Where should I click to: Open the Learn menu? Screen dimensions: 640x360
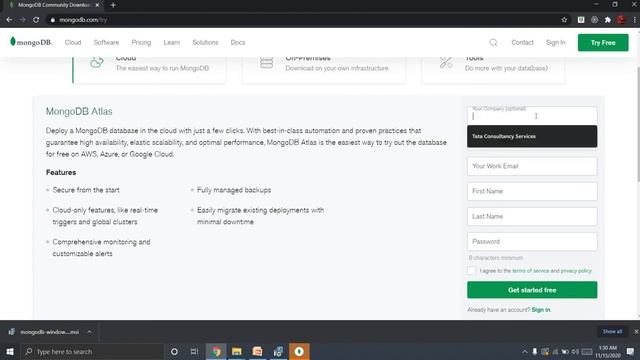pyautogui.click(x=172, y=42)
